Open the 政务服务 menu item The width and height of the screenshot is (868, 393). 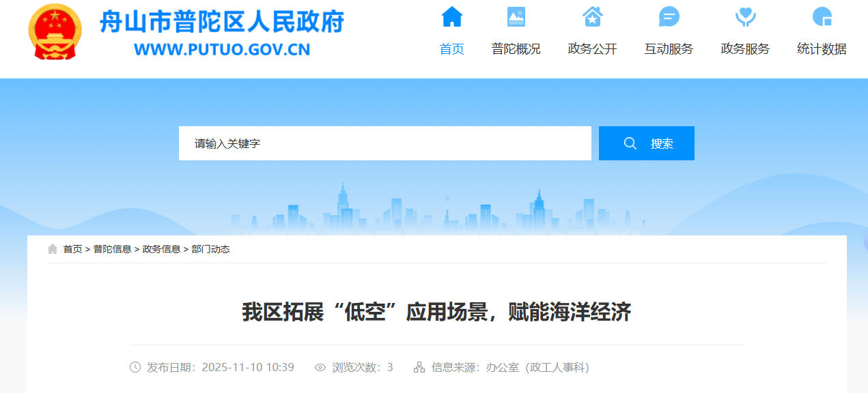(744, 48)
